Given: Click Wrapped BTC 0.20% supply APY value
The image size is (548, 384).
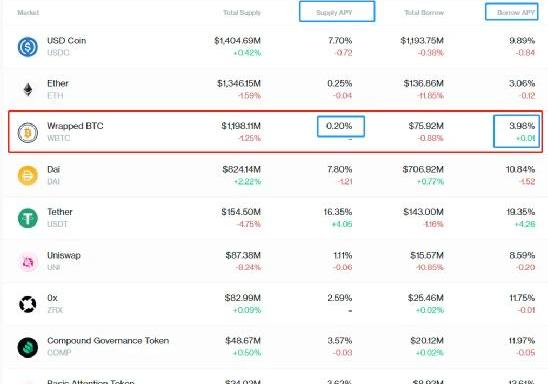Looking at the screenshot, I should tap(339, 126).
